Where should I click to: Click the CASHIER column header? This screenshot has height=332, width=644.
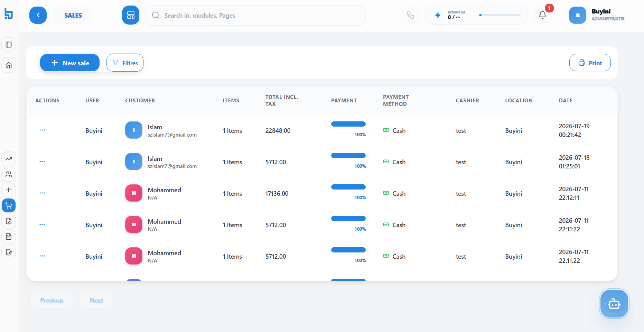pyautogui.click(x=467, y=101)
